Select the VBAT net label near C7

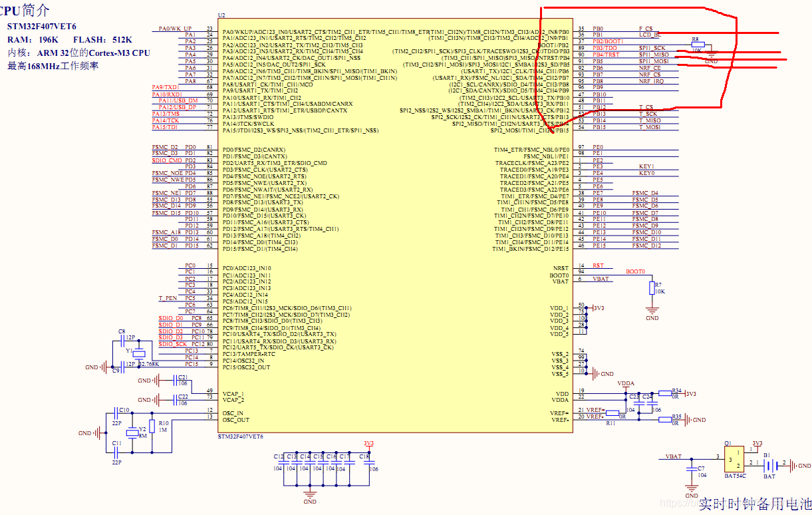(674, 456)
